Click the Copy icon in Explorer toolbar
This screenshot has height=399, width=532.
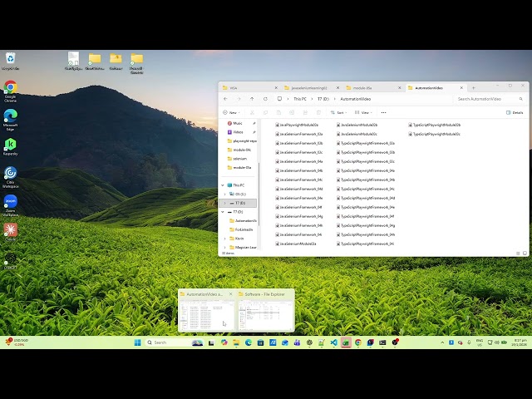265,113
